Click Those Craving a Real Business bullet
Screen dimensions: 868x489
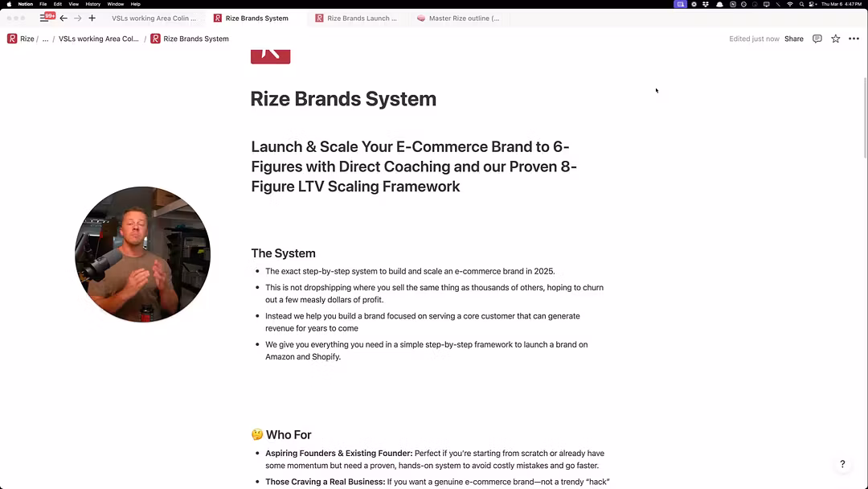(437, 482)
